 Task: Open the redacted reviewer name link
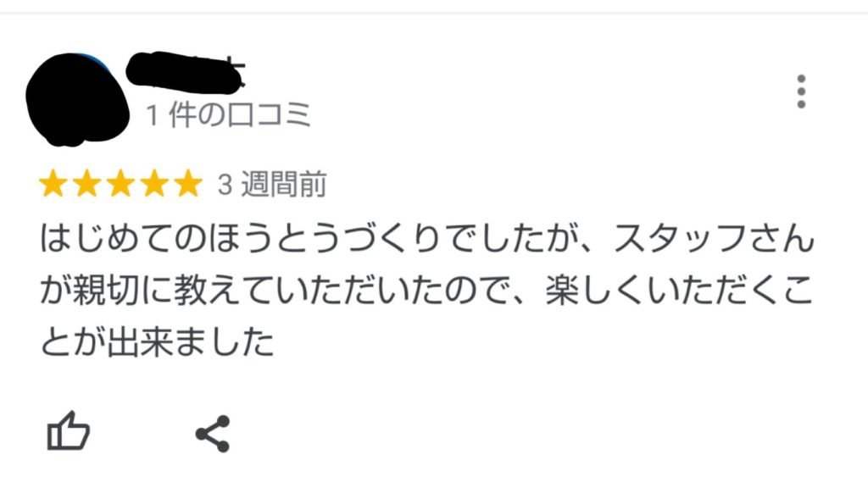point(186,72)
